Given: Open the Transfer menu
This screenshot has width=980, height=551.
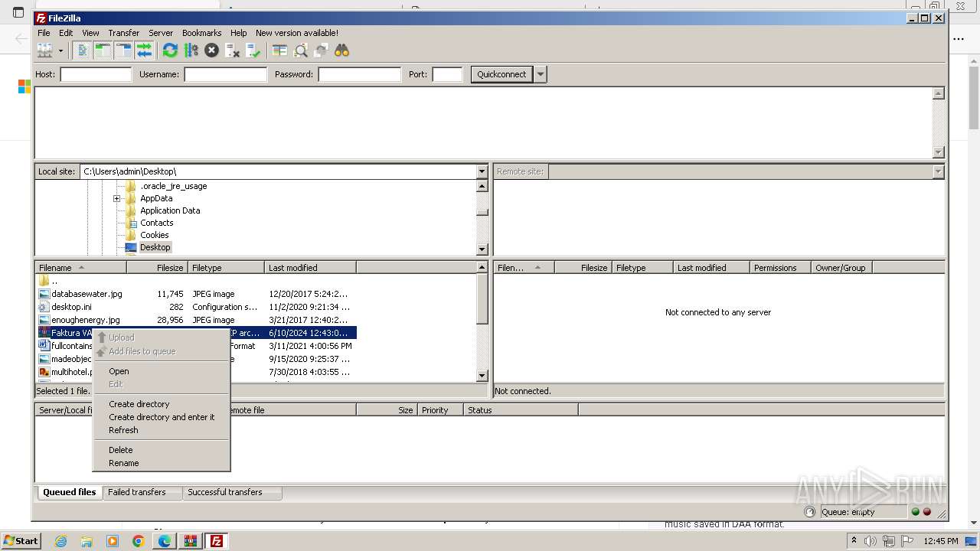Looking at the screenshot, I should click(123, 33).
